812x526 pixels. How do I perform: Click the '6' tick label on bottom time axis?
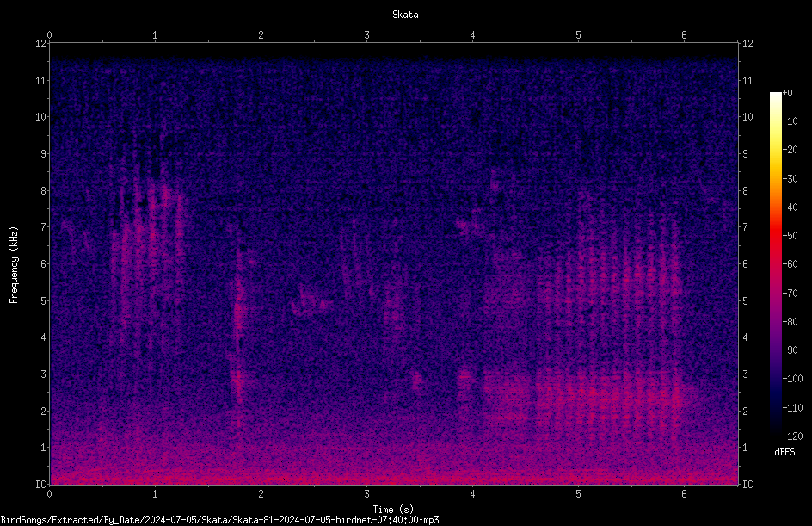tap(684, 494)
